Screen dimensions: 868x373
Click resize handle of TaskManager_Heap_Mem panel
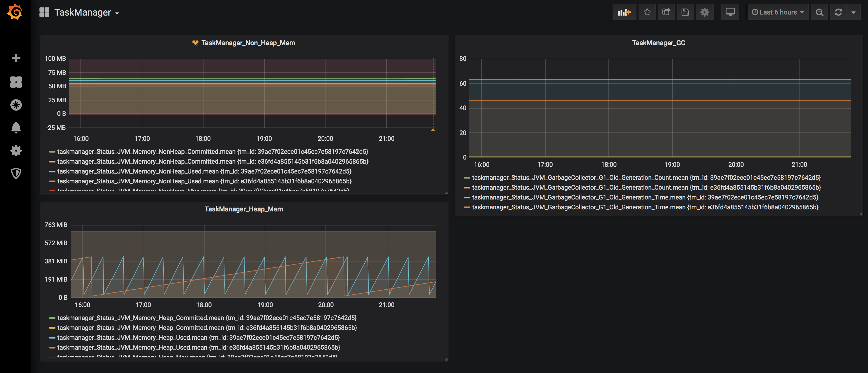click(446, 359)
